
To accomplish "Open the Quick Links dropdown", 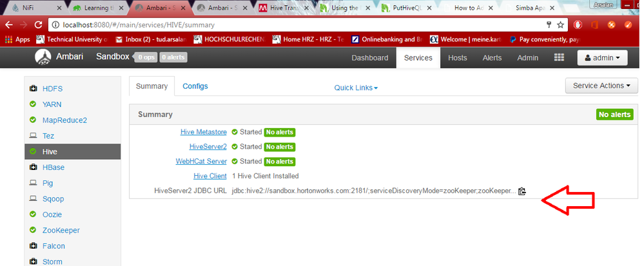I will point(356,88).
